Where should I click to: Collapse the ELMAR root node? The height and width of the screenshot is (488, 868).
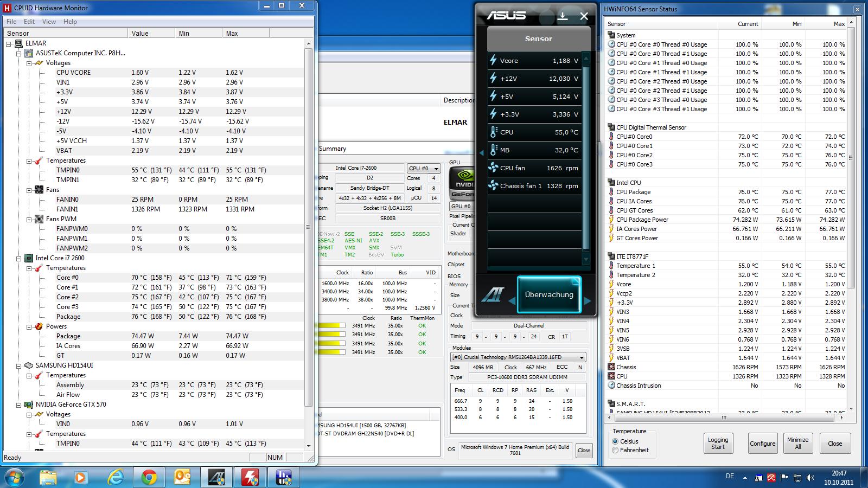[x=9, y=43]
